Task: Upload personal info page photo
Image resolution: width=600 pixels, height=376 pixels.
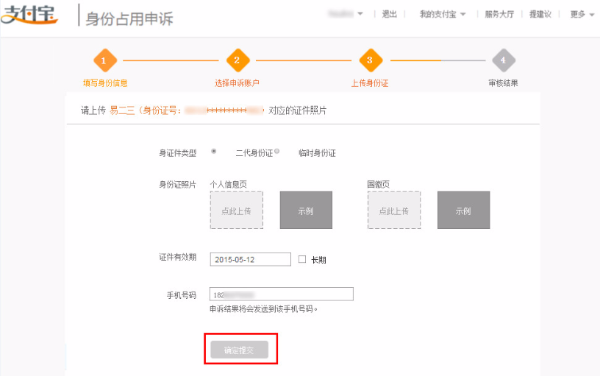Action: click(x=236, y=210)
